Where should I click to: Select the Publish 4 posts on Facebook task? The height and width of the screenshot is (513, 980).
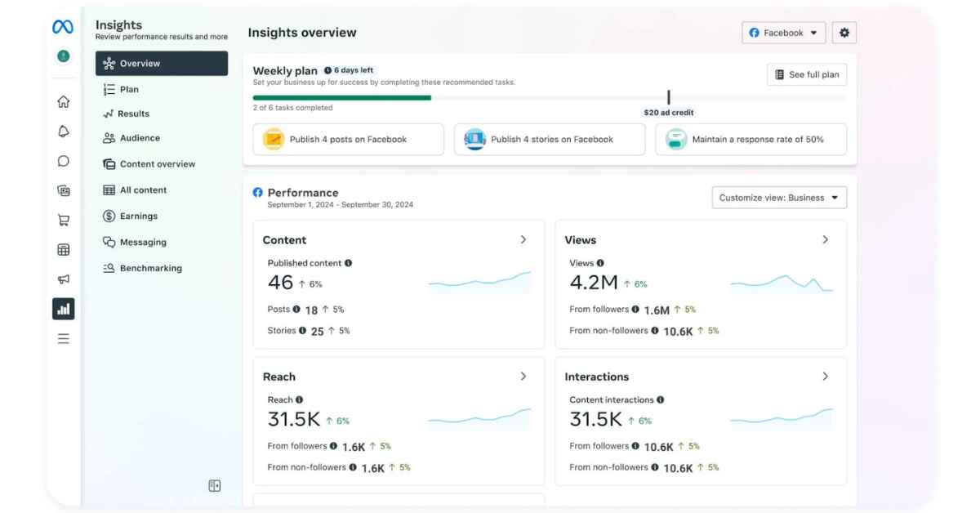click(x=349, y=139)
